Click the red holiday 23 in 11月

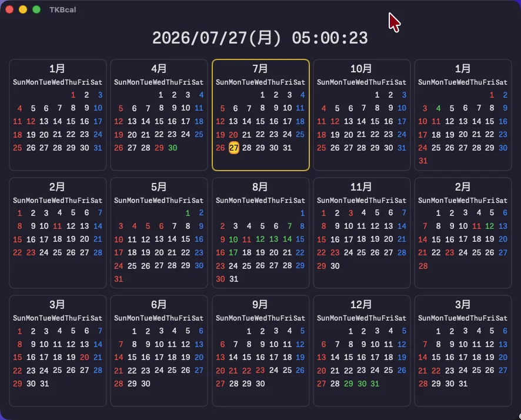(x=335, y=252)
